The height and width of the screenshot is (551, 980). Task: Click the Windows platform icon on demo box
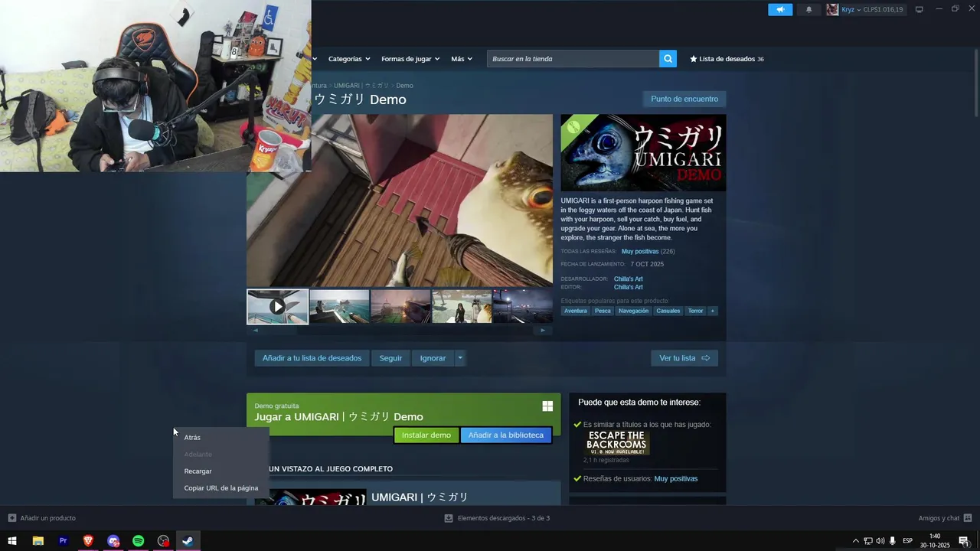pyautogui.click(x=547, y=406)
